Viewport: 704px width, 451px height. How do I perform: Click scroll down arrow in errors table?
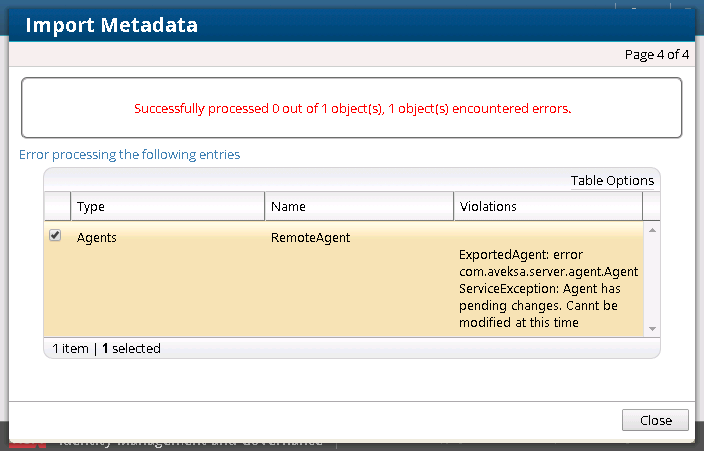(652, 328)
